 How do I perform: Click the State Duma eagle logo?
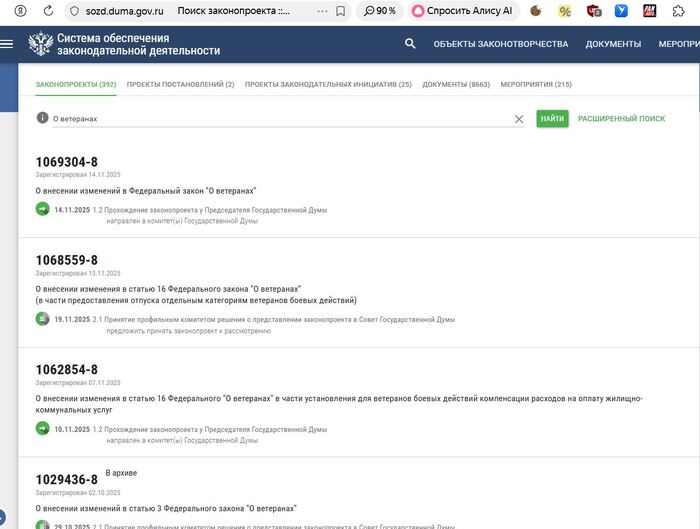point(40,45)
